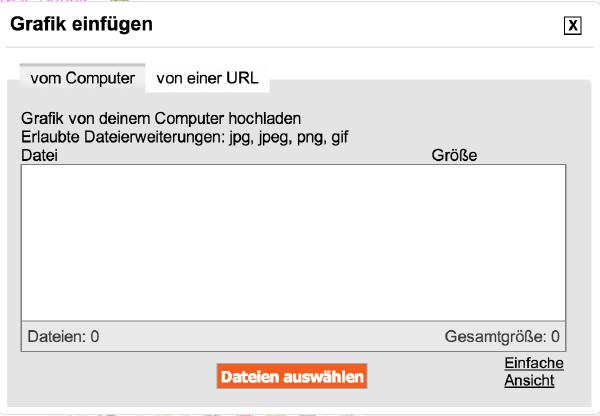600x416 pixels.
Task: Click the word URL in the second tab
Action: pyautogui.click(x=242, y=78)
